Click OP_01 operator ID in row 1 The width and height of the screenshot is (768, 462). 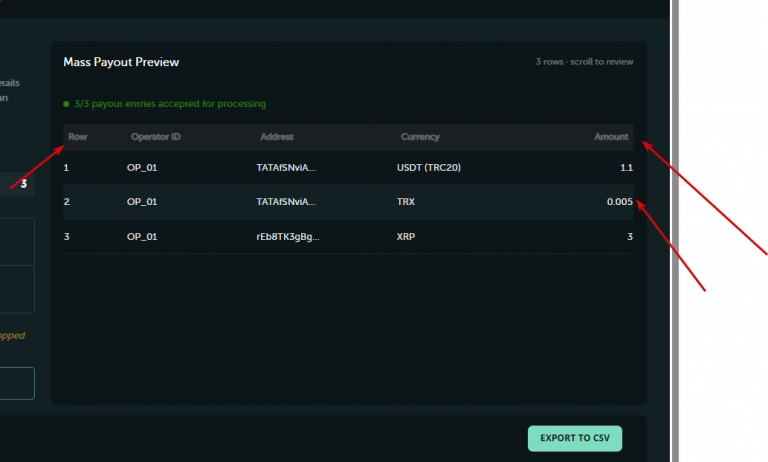142,168
